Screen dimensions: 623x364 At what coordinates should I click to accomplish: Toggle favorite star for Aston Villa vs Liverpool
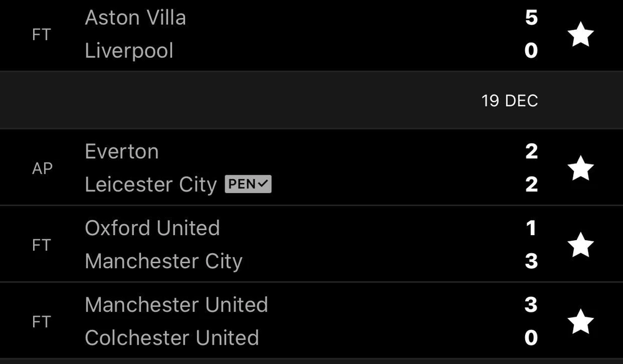[581, 34]
